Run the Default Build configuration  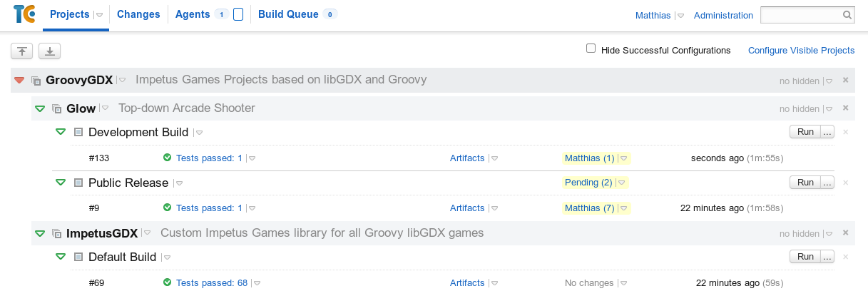tap(805, 257)
